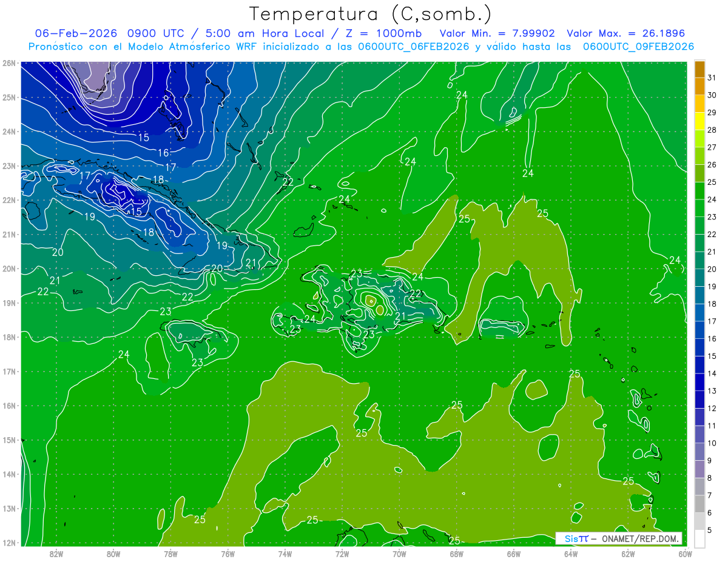
Task: Click the '70W' longitude axis label
Action: pyautogui.click(x=399, y=554)
